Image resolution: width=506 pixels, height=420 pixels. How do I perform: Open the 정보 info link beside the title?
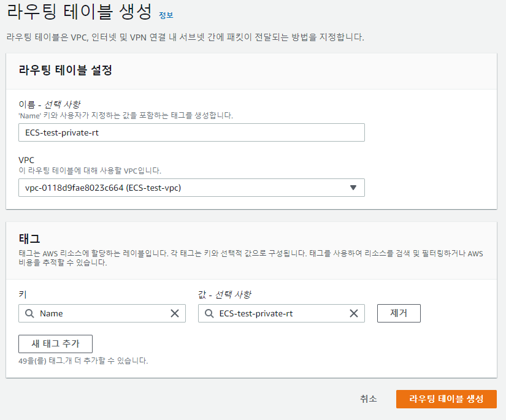pos(166,15)
